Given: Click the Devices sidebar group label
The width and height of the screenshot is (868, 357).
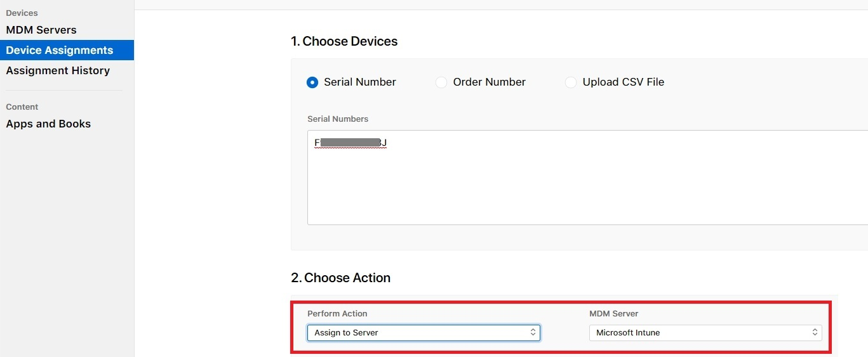Looking at the screenshot, I should [22, 13].
